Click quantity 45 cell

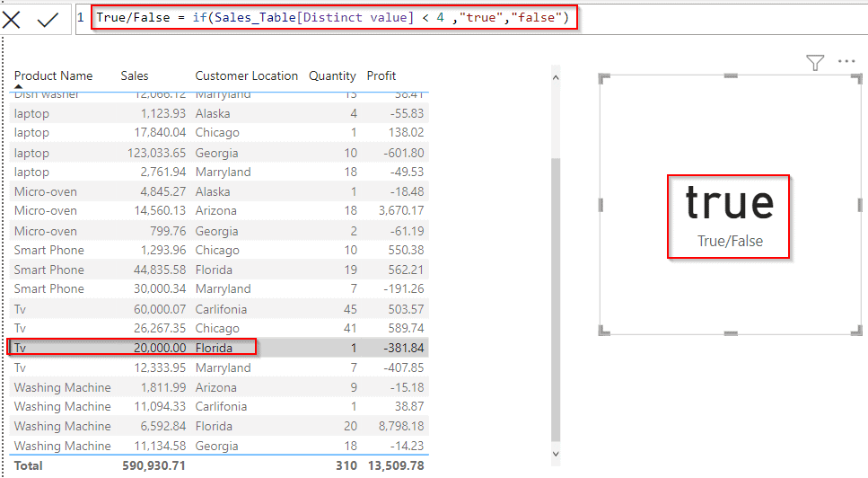[x=350, y=309]
